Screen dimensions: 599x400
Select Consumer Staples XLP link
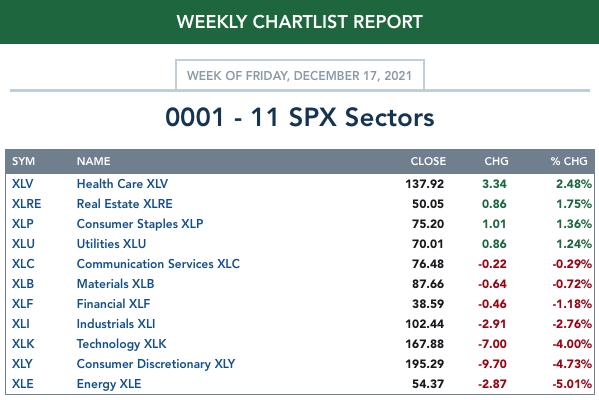(140, 224)
